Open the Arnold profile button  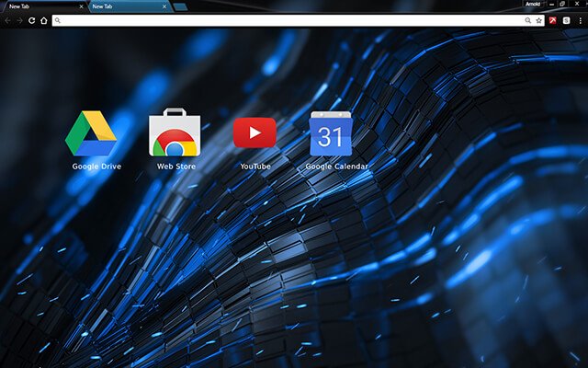click(533, 4)
